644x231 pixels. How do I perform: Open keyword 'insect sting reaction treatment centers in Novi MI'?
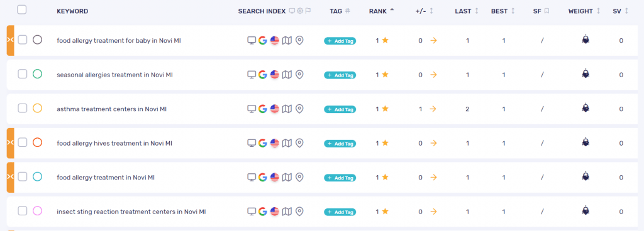pos(131,212)
